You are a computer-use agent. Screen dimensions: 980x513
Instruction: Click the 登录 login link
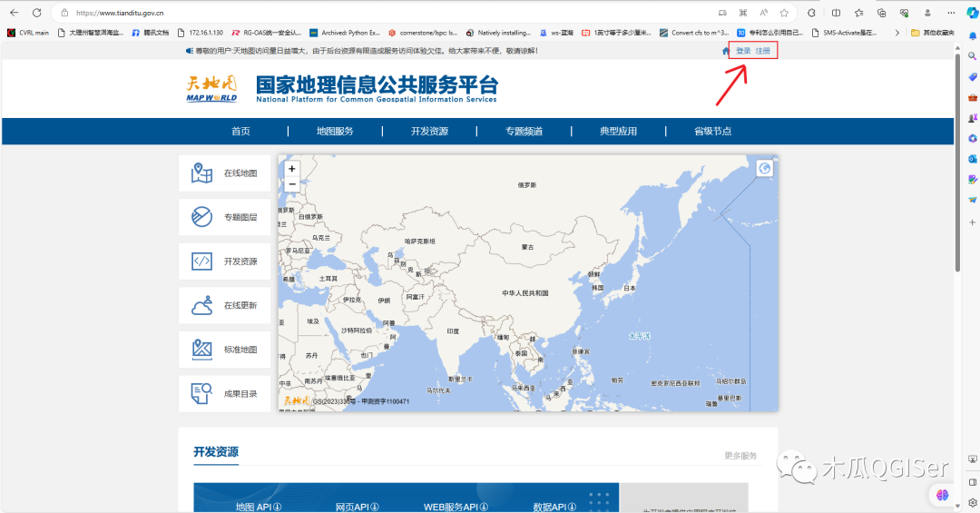pos(743,51)
